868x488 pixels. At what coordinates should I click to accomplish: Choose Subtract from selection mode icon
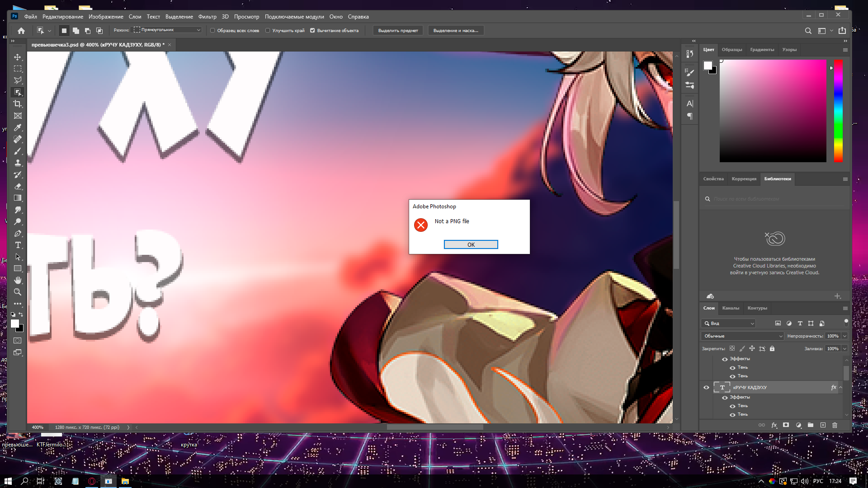(x=88, y=31)
